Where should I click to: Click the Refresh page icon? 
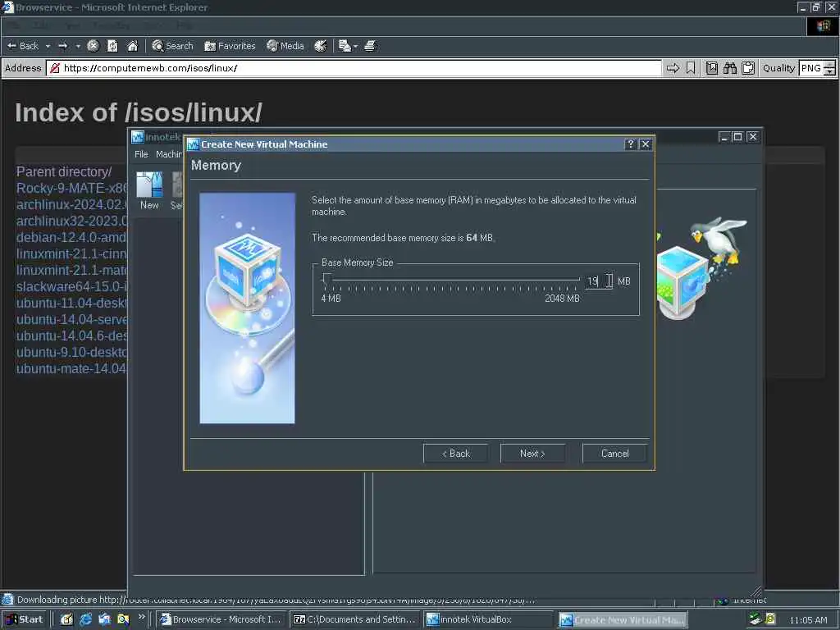click(112, 46)
